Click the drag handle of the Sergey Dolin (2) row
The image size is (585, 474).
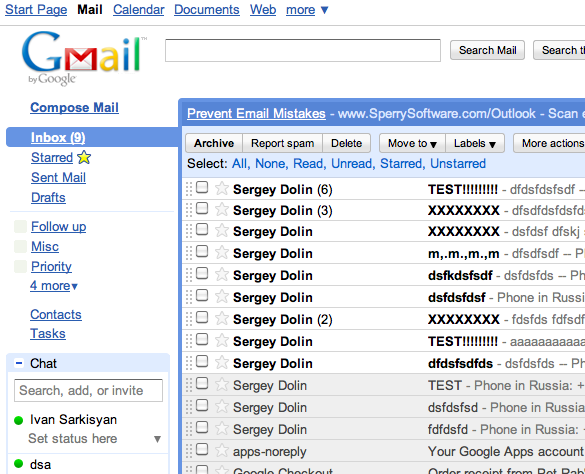click(189, 319)
